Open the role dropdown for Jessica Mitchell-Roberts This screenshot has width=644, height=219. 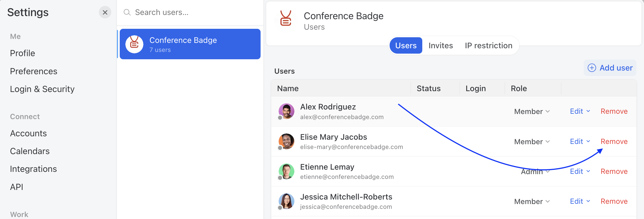(532, 202)
